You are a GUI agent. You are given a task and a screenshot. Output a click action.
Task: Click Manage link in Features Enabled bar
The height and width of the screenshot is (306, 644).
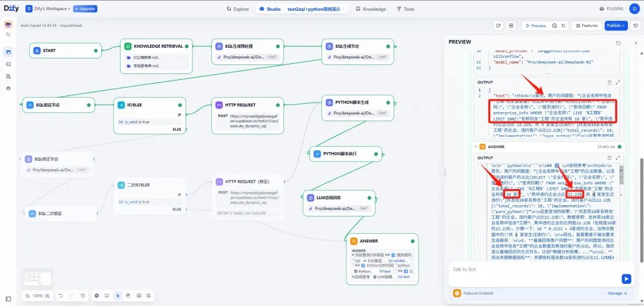point(617,293)
